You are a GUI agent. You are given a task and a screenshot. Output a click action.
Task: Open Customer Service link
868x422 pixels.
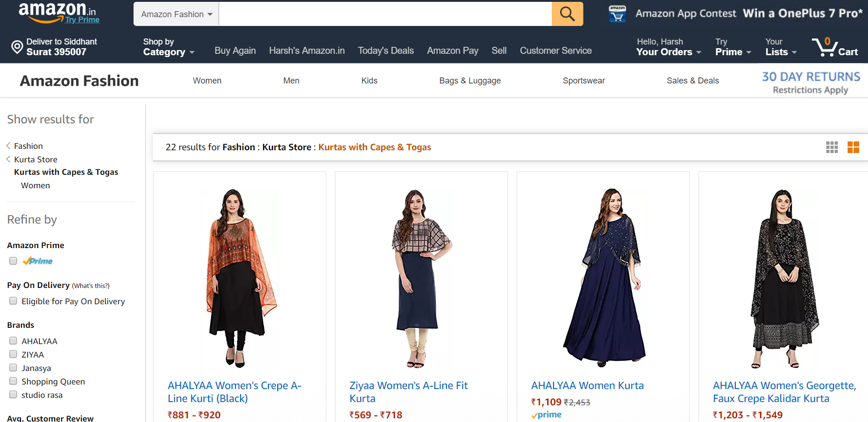tap(555, 51)
